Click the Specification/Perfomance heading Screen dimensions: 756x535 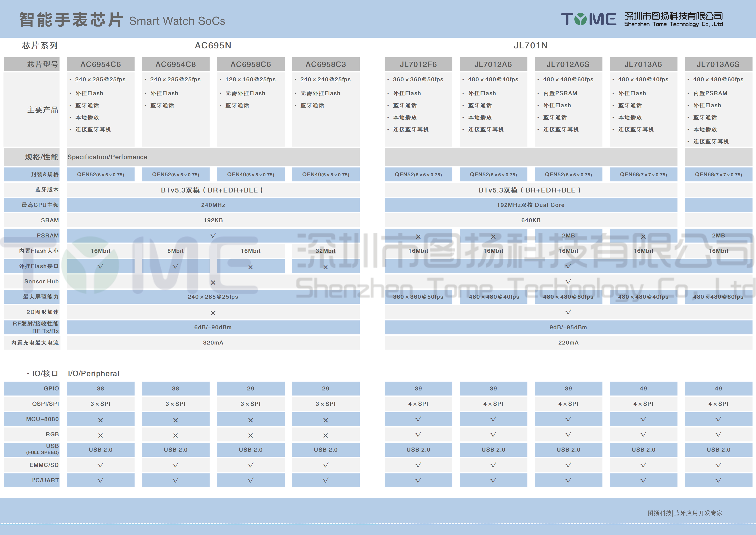(x=107, y=157)
